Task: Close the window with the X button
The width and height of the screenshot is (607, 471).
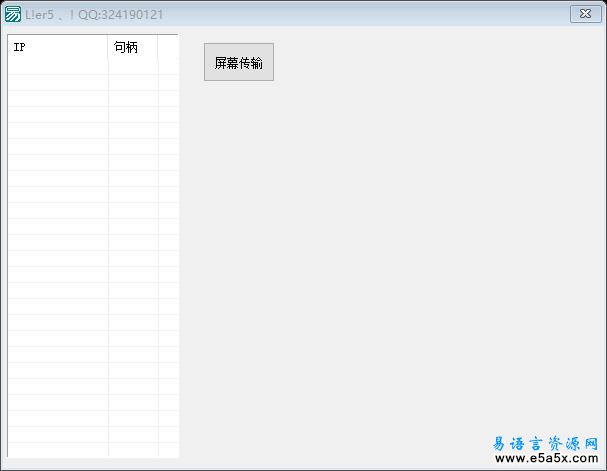Action: click(x=585, y=14)
